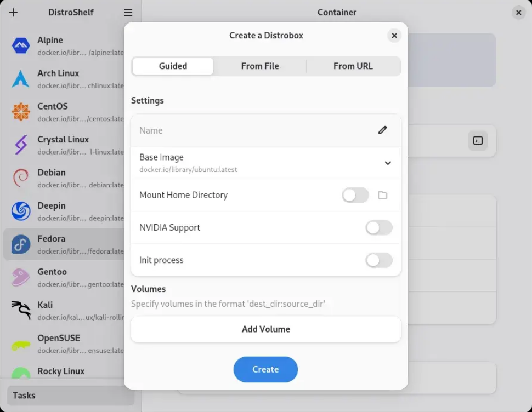This screenshot has width=532, height=412.
Task: Switch to the From File tab
Action: (x=260, y=66)
